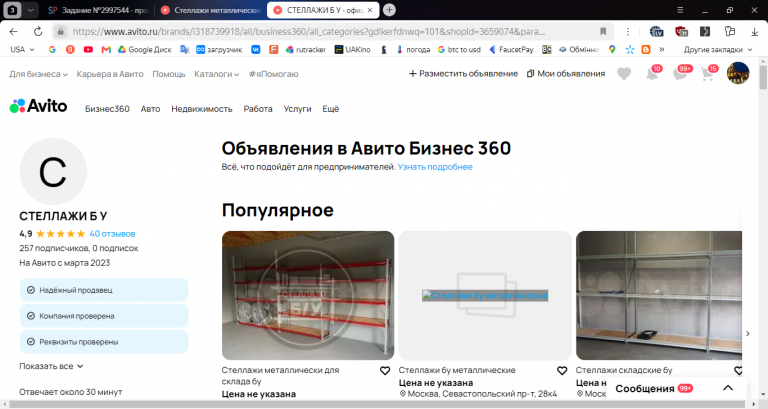The image size is (768, 409).
Task: Click the address bar URL field
Action: (309, 31)
